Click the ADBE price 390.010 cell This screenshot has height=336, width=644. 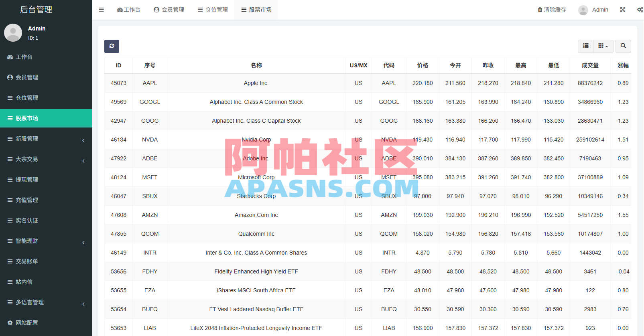pos(423,158)
